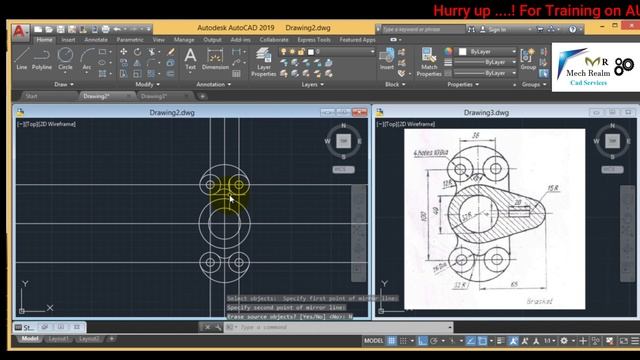
Task: Click the Stretch tool in Modify panel
Action: click(x=123, y=74)
